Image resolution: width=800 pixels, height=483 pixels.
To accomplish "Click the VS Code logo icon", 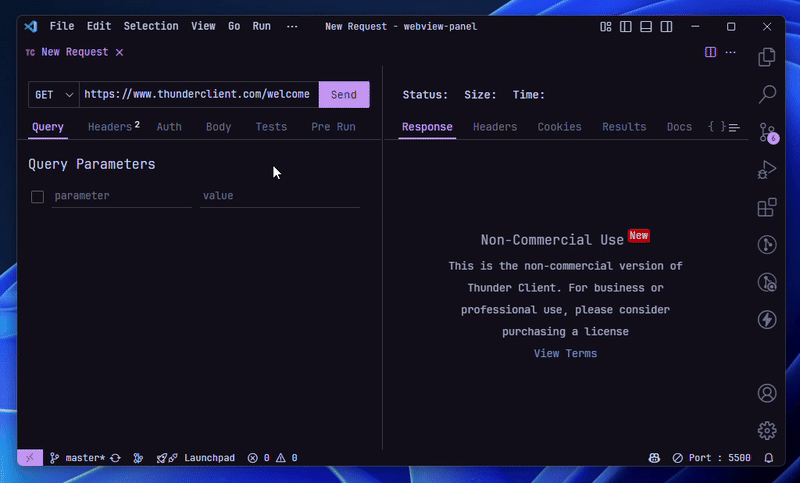I will [31, 27].
